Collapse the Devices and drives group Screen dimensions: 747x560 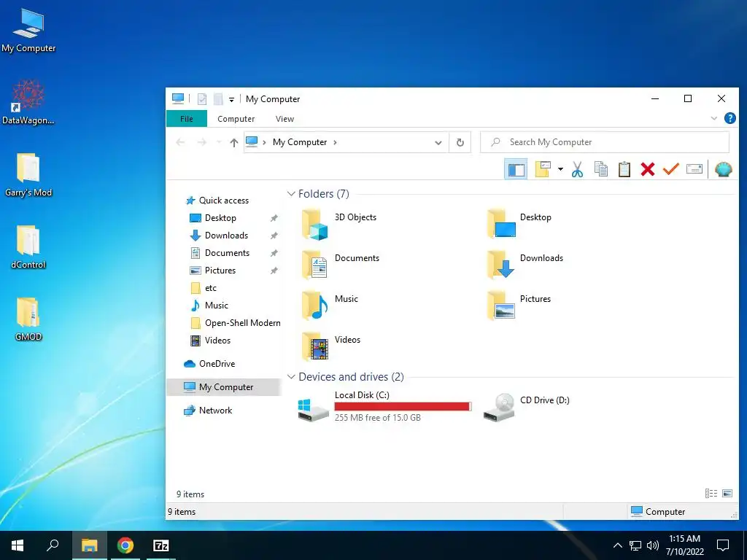tap(291, 377)
